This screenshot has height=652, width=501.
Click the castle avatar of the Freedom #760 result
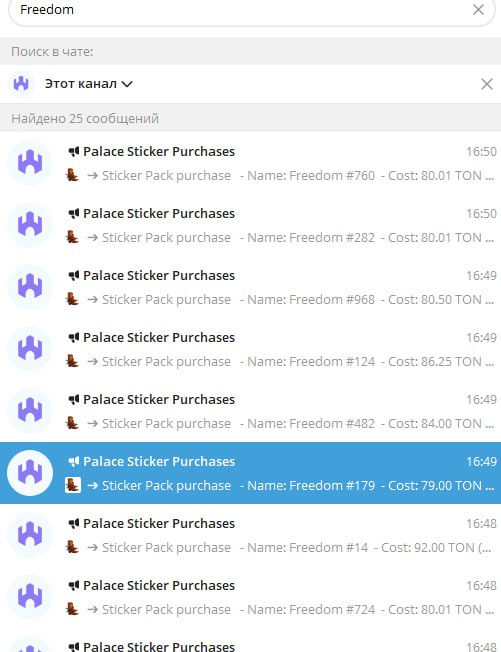click(30, 163)
